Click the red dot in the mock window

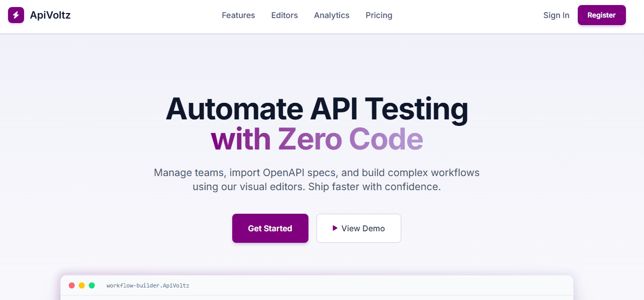[x=72, y=285]
